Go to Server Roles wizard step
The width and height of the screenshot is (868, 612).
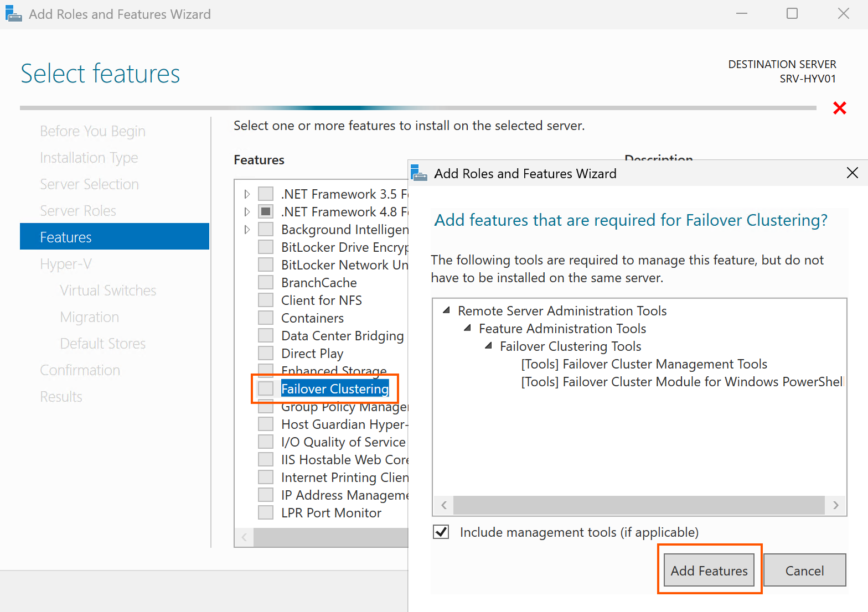(78, 211)
